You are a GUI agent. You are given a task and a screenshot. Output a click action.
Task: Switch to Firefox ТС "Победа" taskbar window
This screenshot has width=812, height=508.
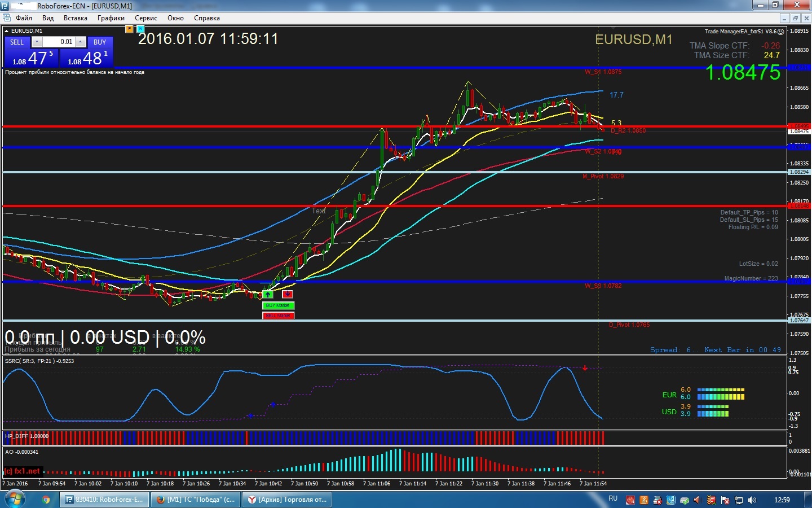pos(196,500)
